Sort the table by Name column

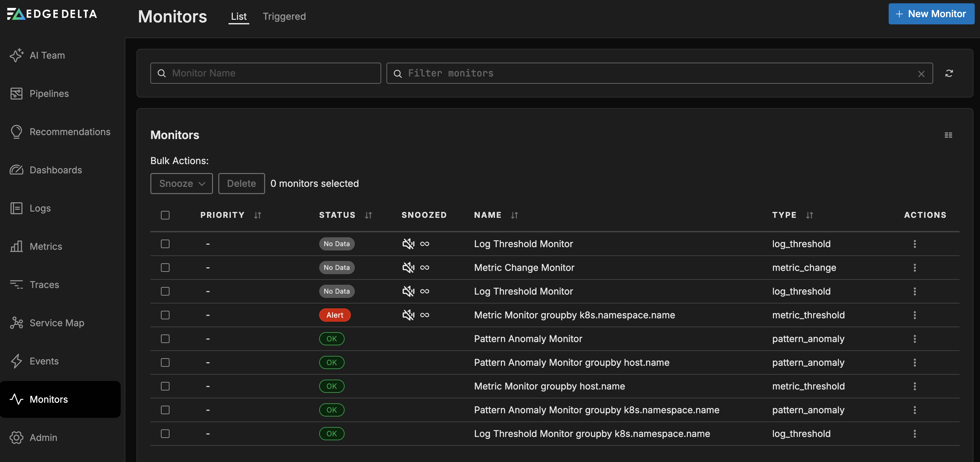pyautogui.click(x=515, y=215)
